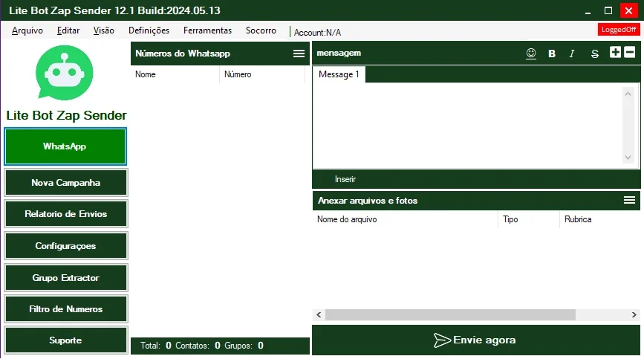The image size is (644, 359).
Task: Open Configuraçoes from sidebar
Action: tap(65, 245)
